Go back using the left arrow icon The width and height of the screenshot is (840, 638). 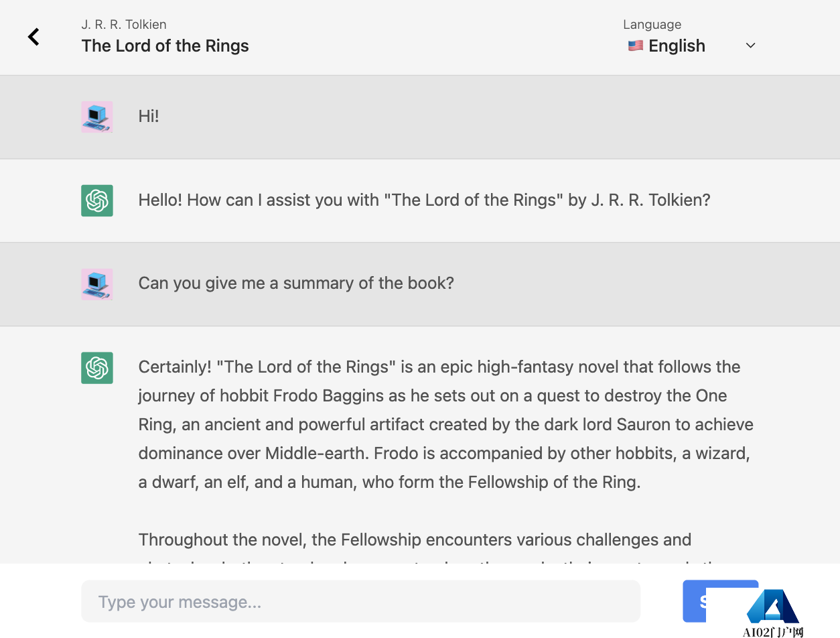click(33, 37)
